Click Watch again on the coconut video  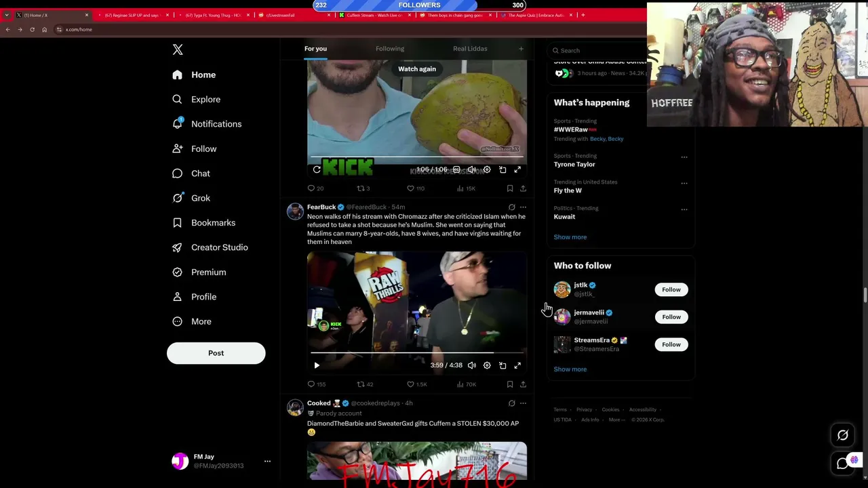(417, 69)
